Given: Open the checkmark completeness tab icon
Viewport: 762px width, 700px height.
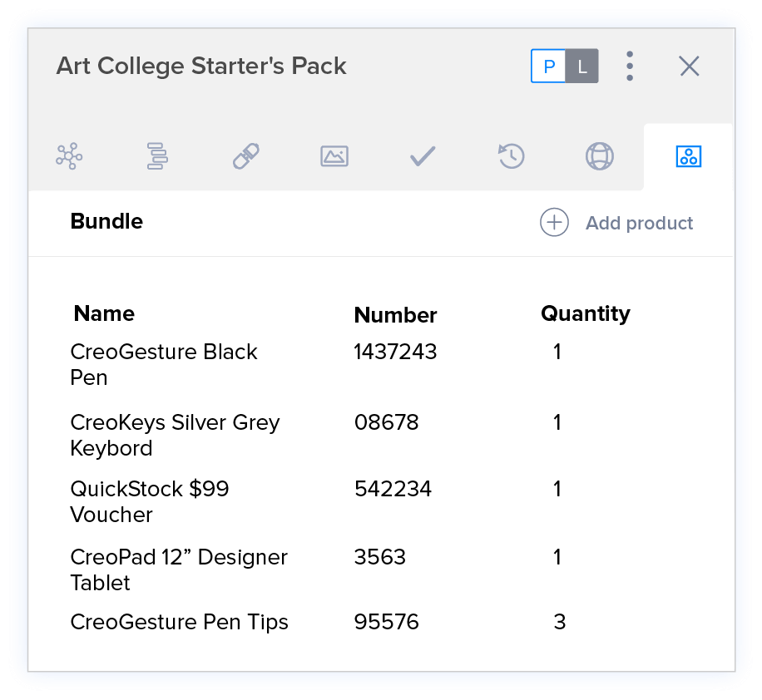Looking at the screenshot, I should click(423, 155).
